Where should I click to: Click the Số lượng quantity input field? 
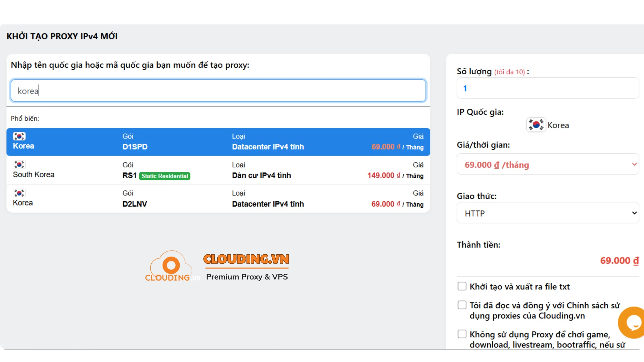tap(547, 88)
